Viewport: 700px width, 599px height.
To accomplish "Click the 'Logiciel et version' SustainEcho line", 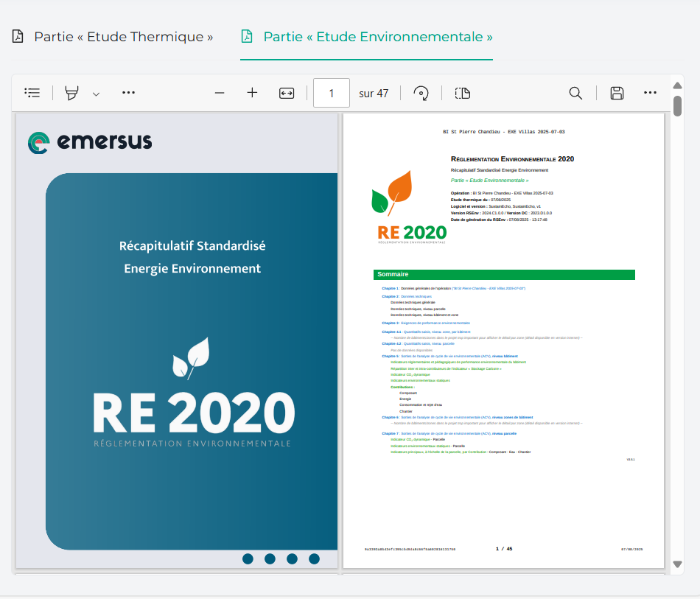I will [x=496, y=206].
